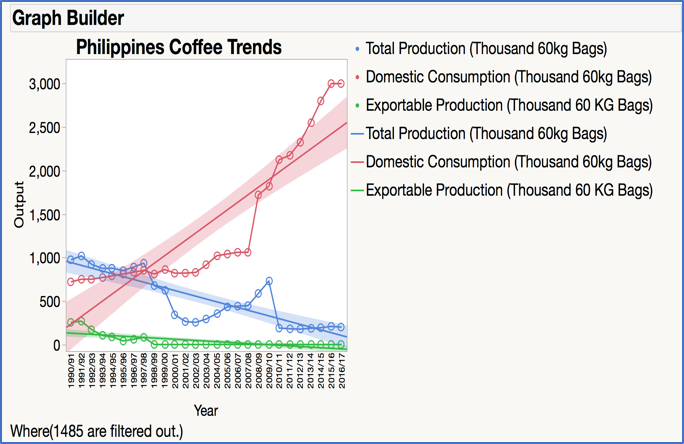
Task: Select the line-fit legend text Total Production (Thousand 60kg Bags)
Action: [x=486, y=134]
